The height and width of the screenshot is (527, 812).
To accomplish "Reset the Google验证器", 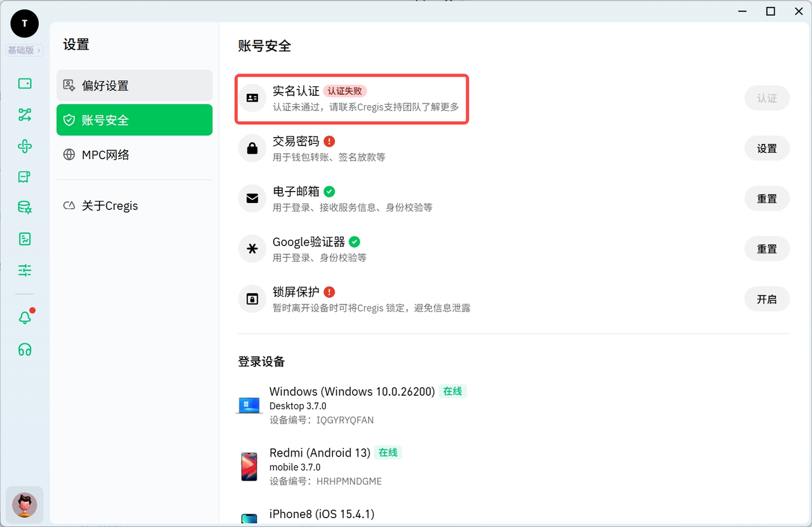I will coord(766,249).
